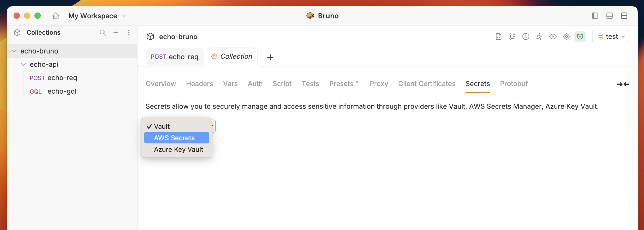
Task: Switch to the horizontal split layout icon
Action: click(624, 16)
